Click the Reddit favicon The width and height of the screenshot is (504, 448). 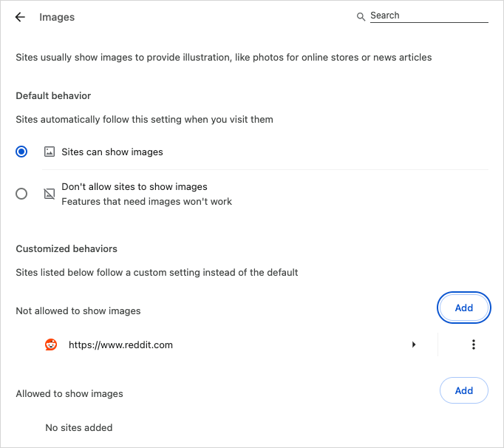click(51, 345)
